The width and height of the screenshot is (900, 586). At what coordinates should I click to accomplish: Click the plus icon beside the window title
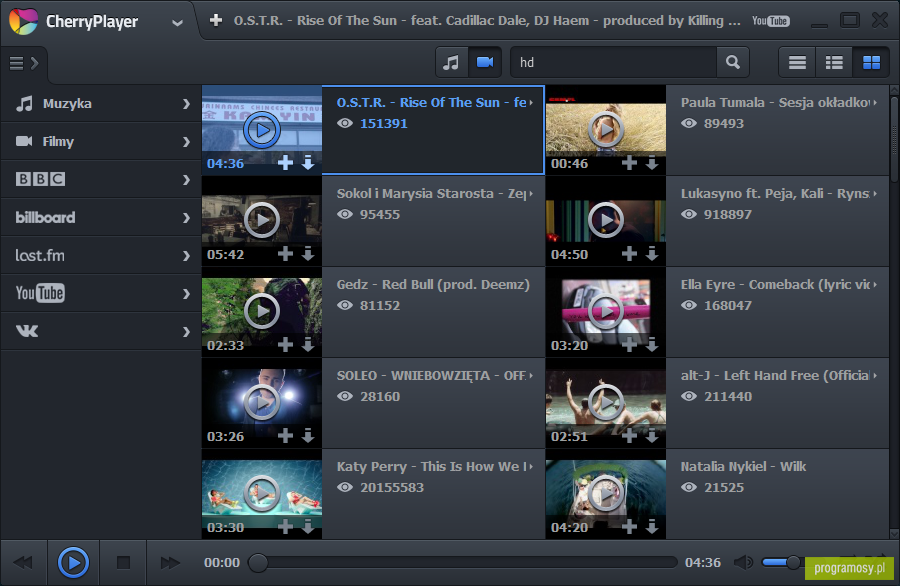pos(216,21)
